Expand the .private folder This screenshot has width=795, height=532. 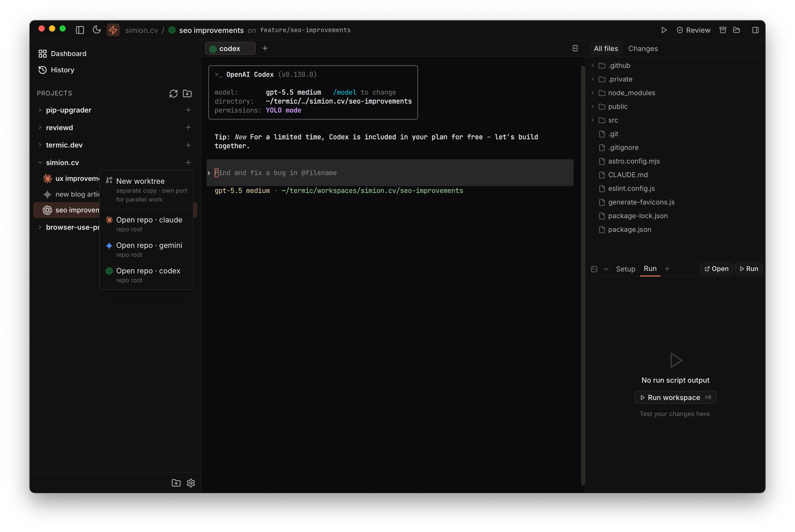(x=593, y=79)
